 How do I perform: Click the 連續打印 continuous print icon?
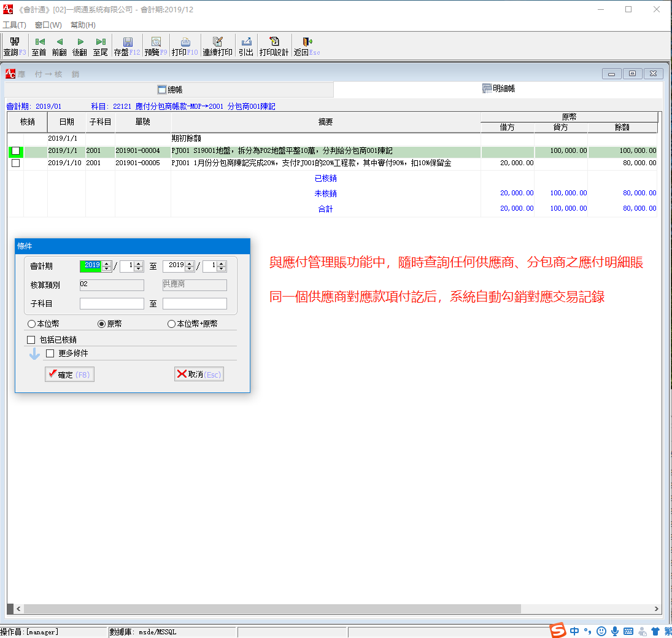(219, 45)
